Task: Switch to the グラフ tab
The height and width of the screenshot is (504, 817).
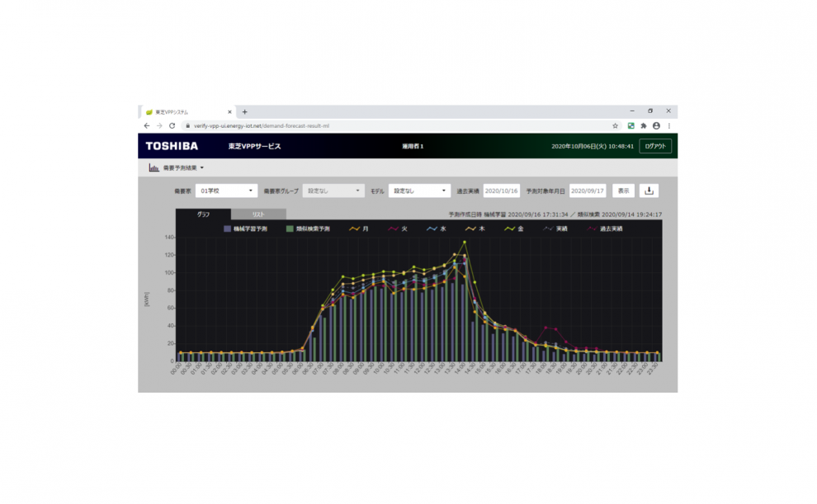Action: pos(203,214)
